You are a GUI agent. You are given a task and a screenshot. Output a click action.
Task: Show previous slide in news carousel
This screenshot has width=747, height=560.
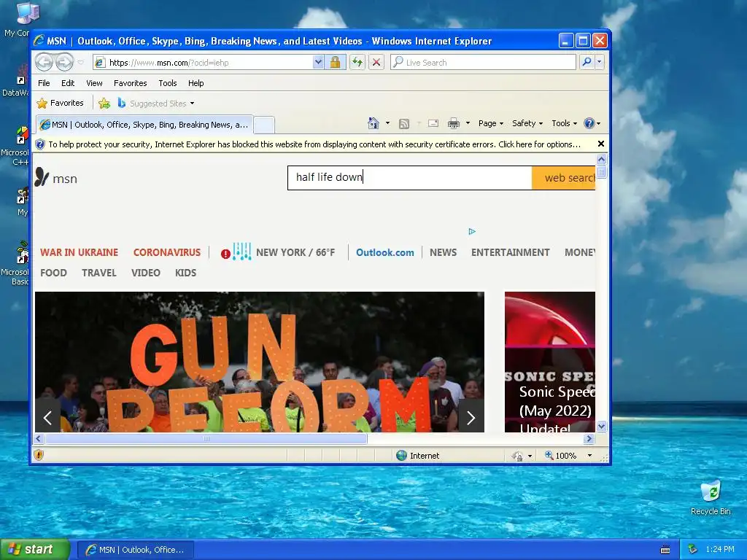point(47,418)
